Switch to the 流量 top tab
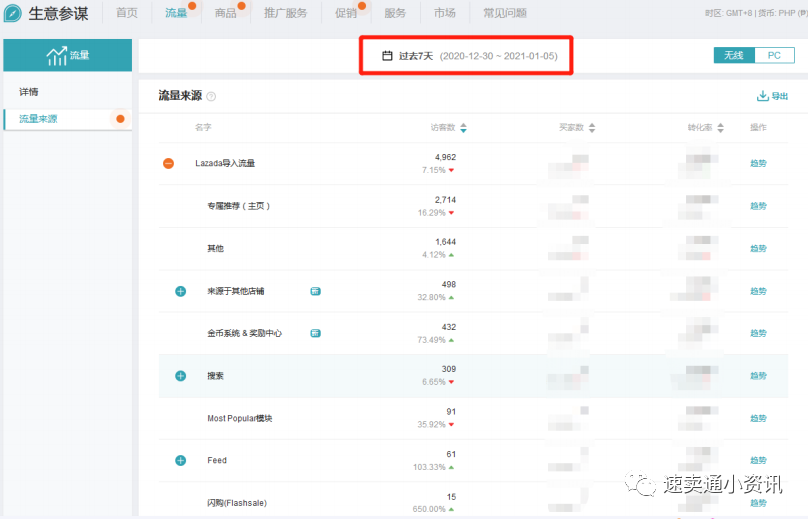This screenshot has width=808, height=519. coord(176,13)
